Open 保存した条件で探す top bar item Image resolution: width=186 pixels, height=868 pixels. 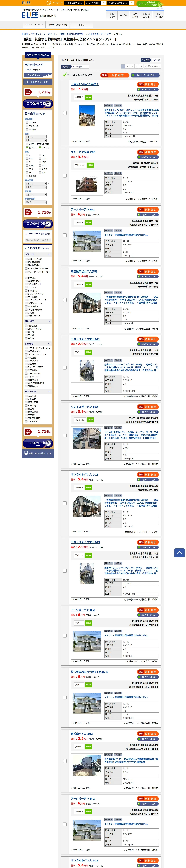click(x=118, y=3)
